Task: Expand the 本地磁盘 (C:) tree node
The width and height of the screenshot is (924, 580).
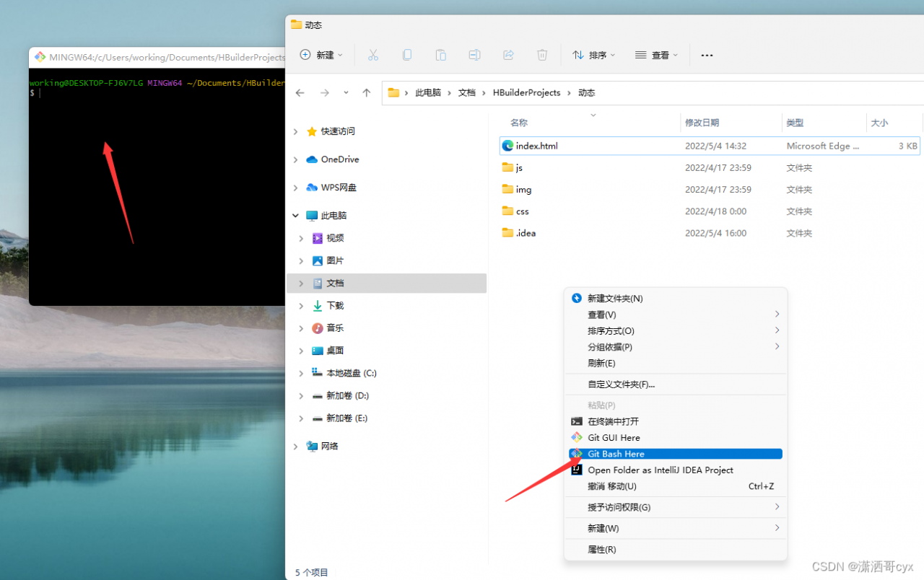Action: (301, 373)
